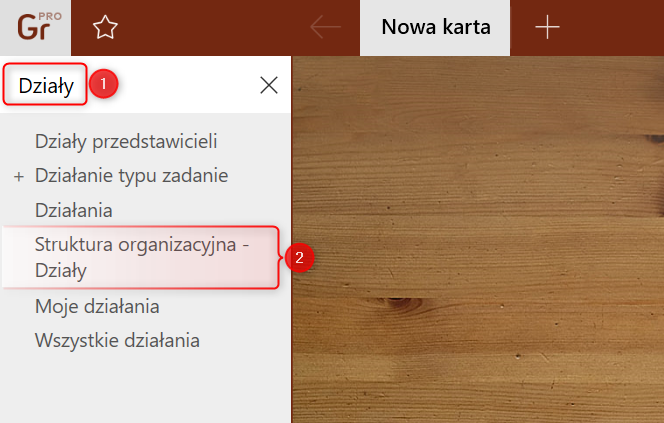This screenshot has width=664, height=423.
Task: Go back using the left arrow
Action: click(x=325, y=27)
